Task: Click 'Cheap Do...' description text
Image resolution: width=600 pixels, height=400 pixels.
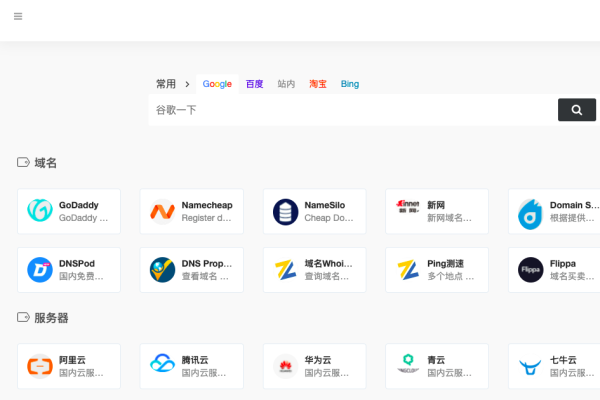Action: click(329, 218)
